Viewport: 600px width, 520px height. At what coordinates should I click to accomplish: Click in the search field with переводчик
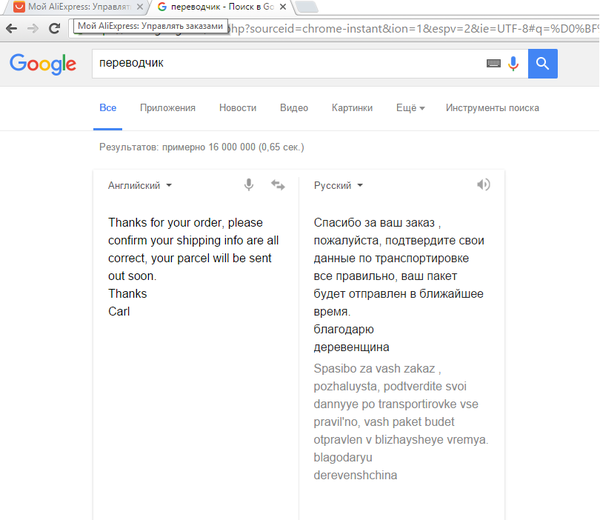coord(280,64)
